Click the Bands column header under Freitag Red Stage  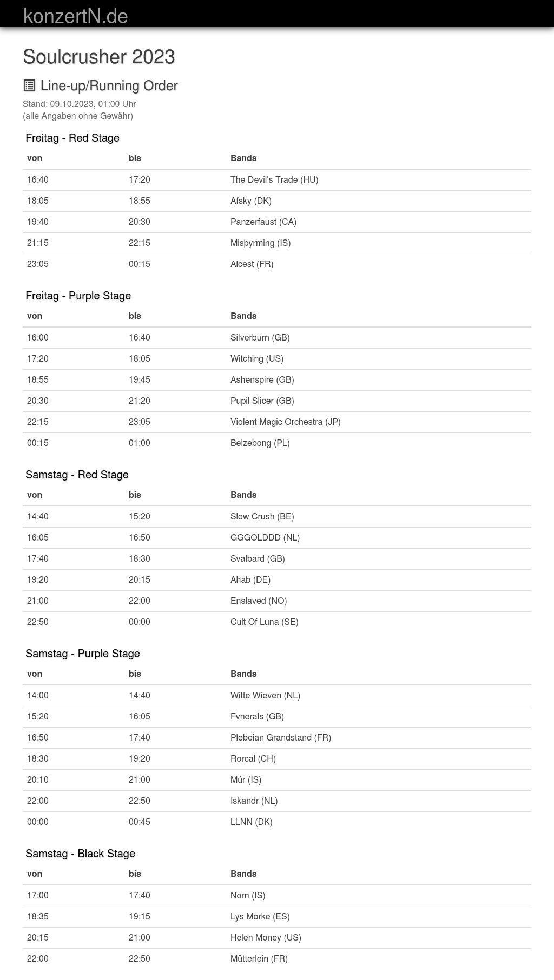pyautogui.click(x=243, y=158)
